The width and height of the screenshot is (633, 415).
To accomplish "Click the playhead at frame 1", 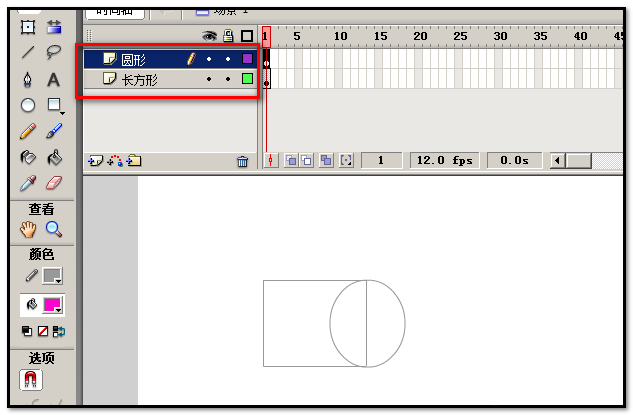I will [x=266, y=37].
